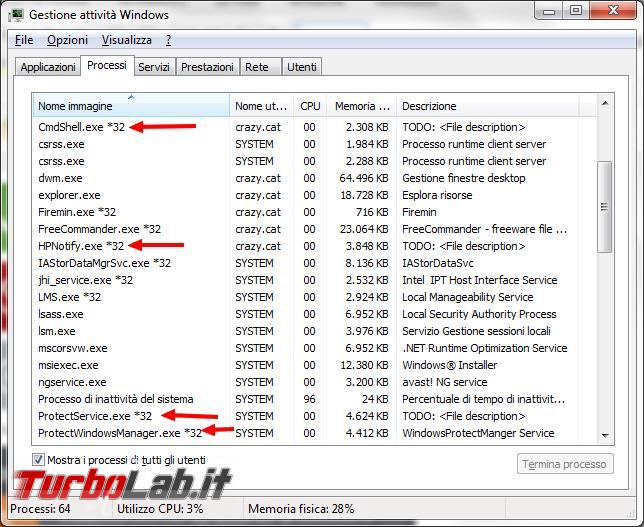
Task: Select the explorer.exe process row
Action: (314, 195)
